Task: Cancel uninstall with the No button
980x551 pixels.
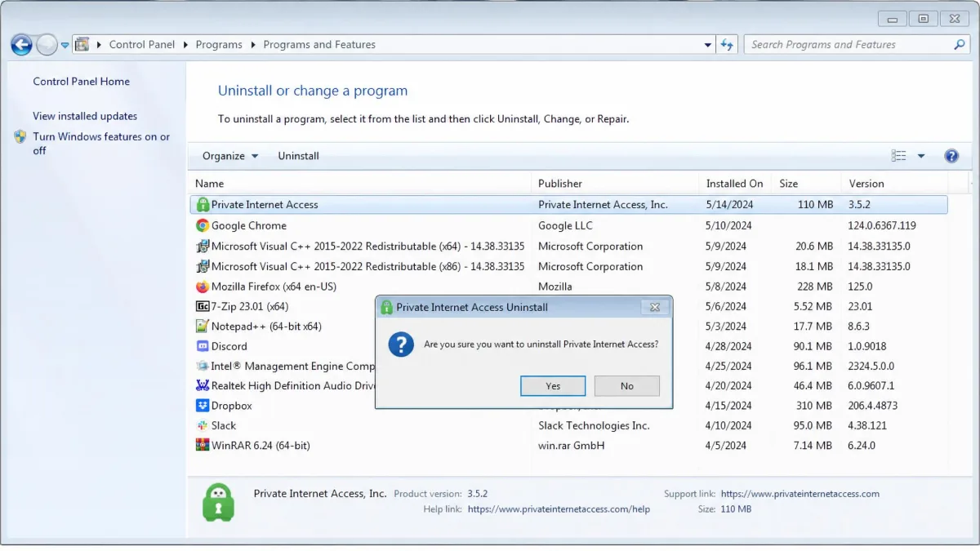Action: click(x=626, y=386)
